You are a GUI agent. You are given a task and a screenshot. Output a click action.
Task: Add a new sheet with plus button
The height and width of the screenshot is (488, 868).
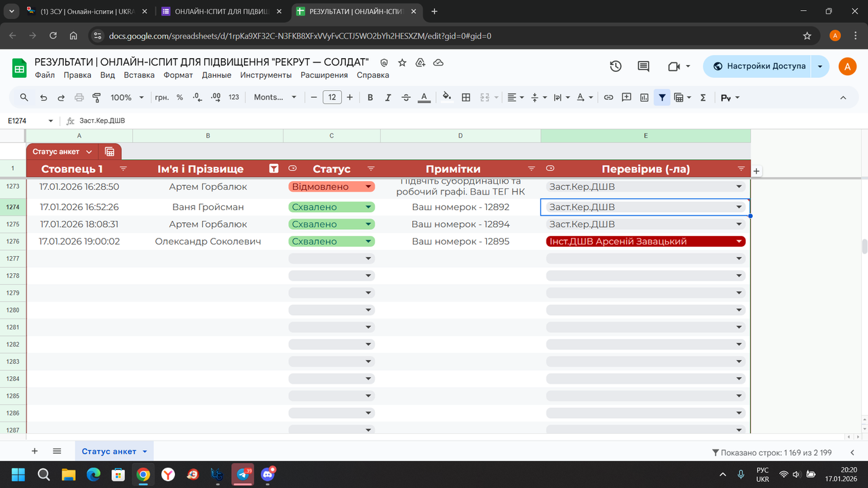click(x=35, y=451)
